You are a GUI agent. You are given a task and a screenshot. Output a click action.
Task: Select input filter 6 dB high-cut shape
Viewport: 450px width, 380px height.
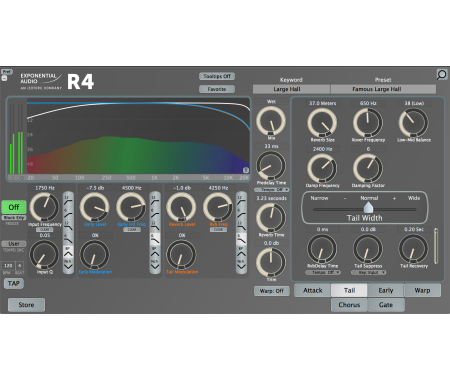pyautogui.click(x=68, y=238)
